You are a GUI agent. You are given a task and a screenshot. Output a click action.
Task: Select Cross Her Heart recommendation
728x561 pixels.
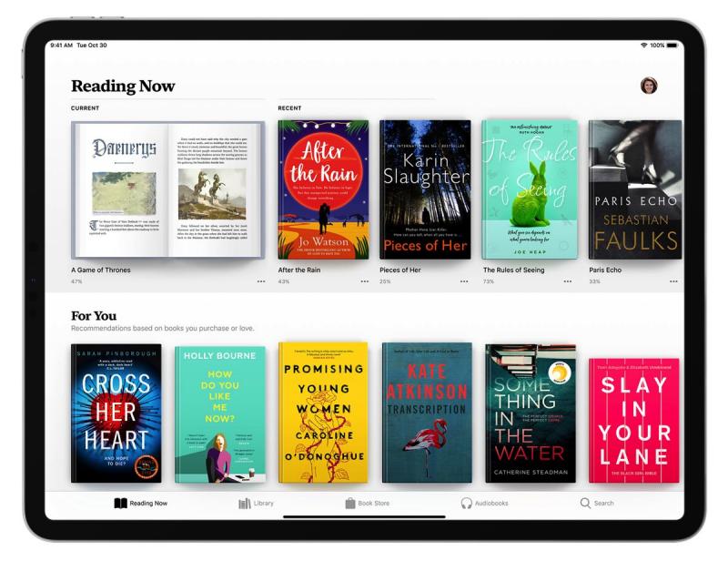tap(116, 413)
